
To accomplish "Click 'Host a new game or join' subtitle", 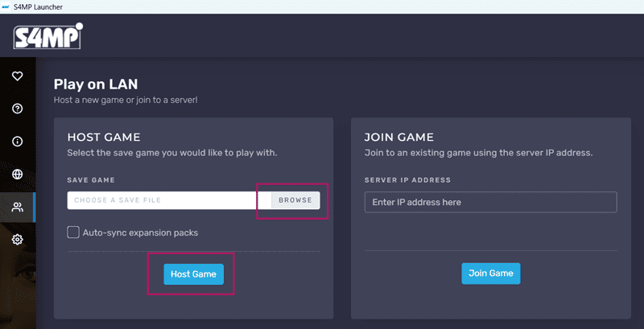I will pos(126,100).
